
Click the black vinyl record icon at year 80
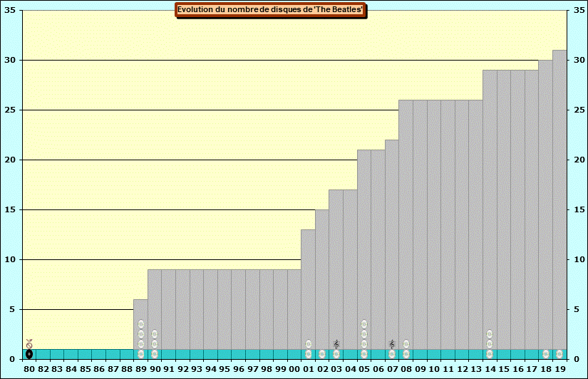(29, 354)
